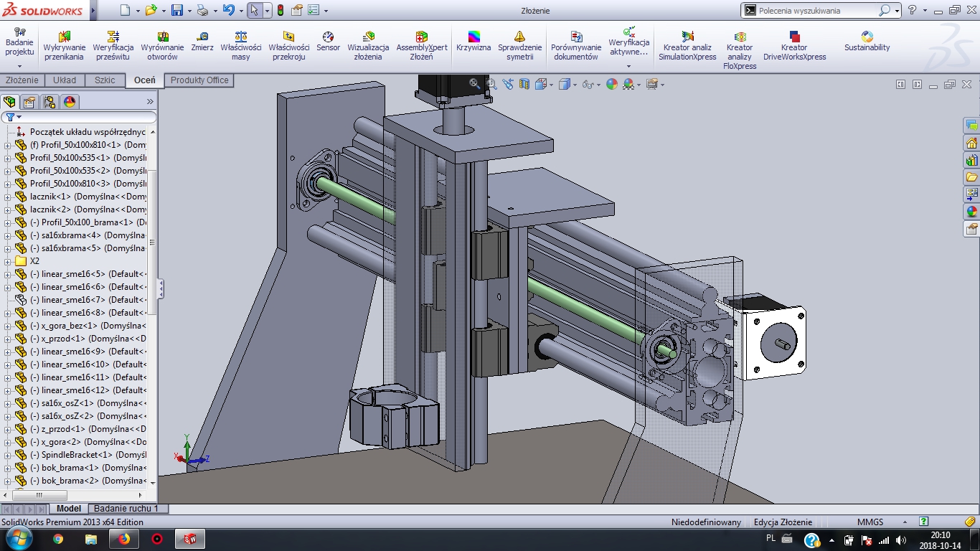Open Weryfikacja aktywne dropdown arrow
The image size is (980, 551).
click(x=628, y=66)
